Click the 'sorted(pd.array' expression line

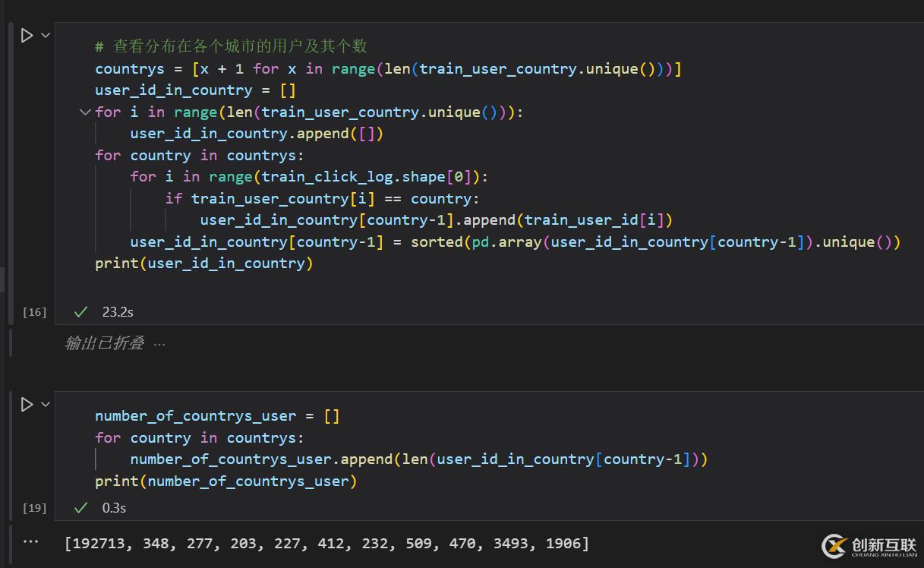pyautogui.click(x=515, y=242)
